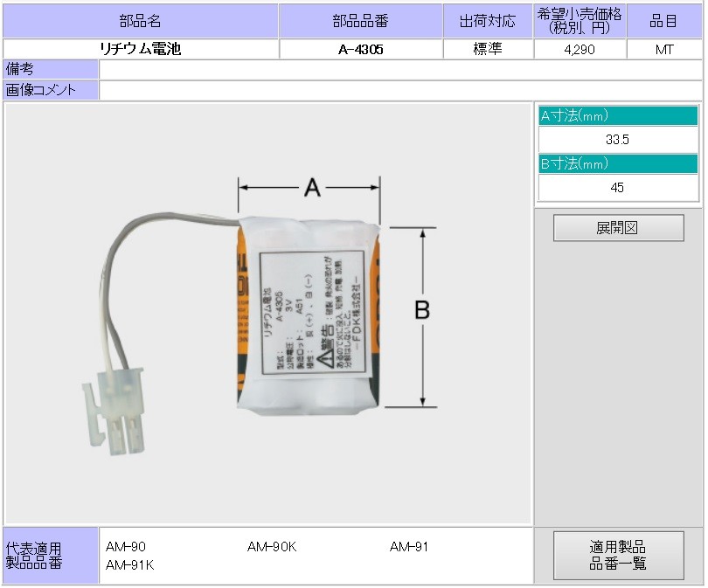Click the 品目 column header
Screen dimensions: 708x588
tap(664, 21)
